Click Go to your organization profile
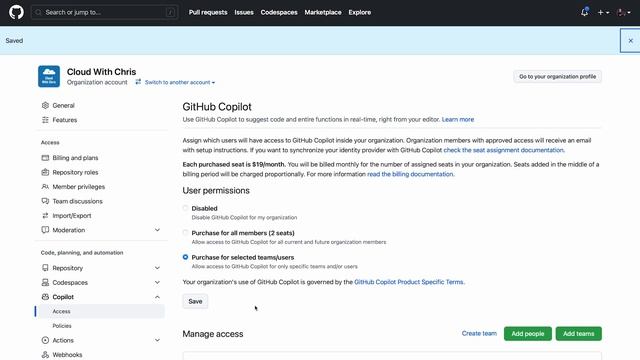 (x=557, y=76)
